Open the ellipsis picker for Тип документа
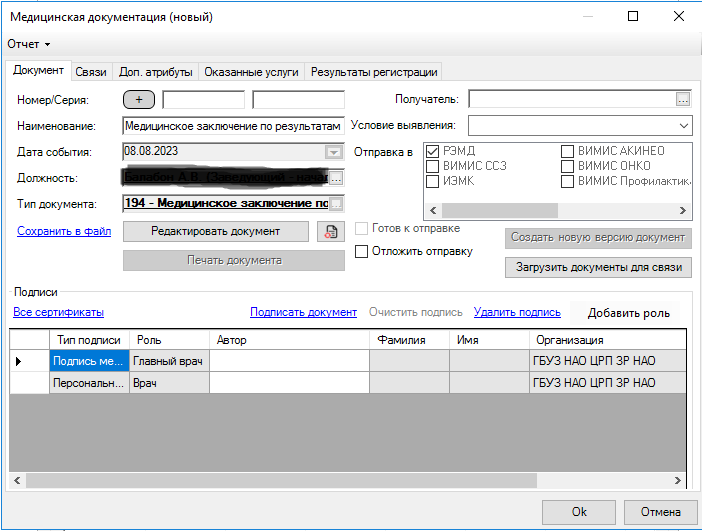702x531 pixels. pyautogui.click(x=336, y=204)
